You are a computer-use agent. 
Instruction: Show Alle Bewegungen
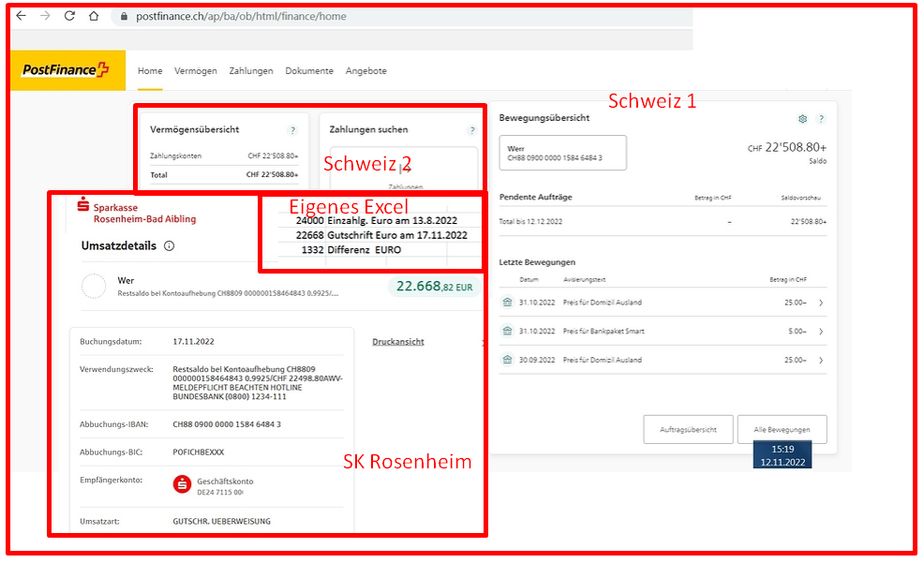782,429
